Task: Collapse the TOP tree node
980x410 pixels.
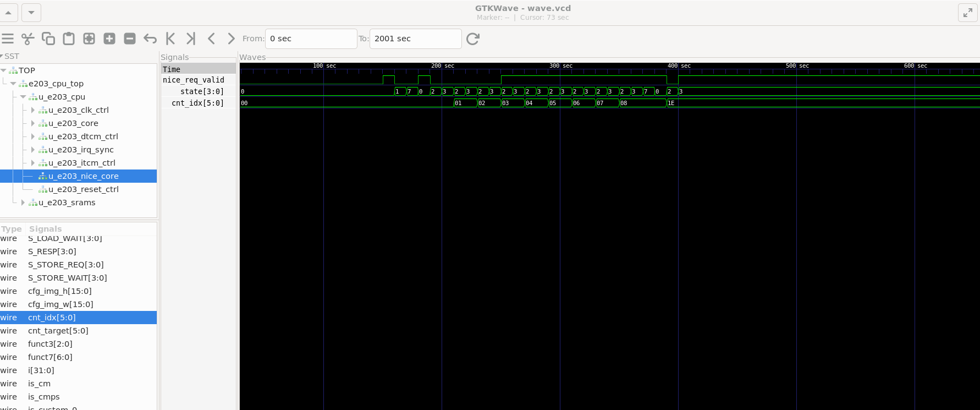Action: coord(4,70)
